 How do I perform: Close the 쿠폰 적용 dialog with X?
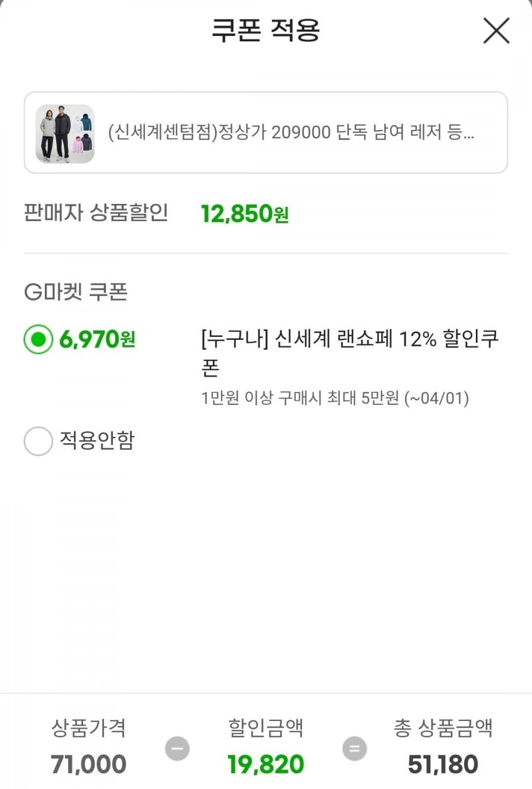point(496,31)
